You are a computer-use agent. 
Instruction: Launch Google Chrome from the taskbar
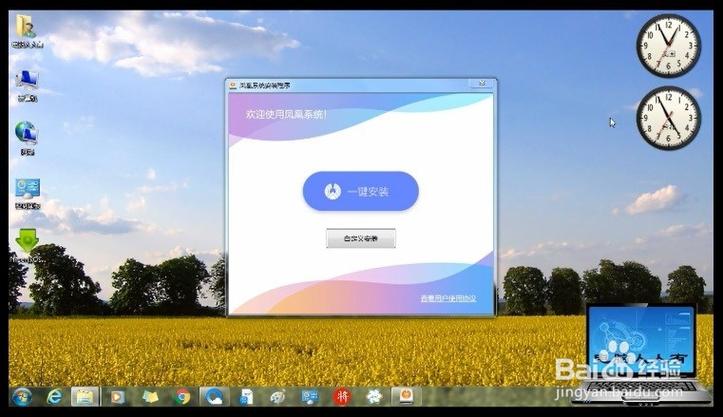183,396
